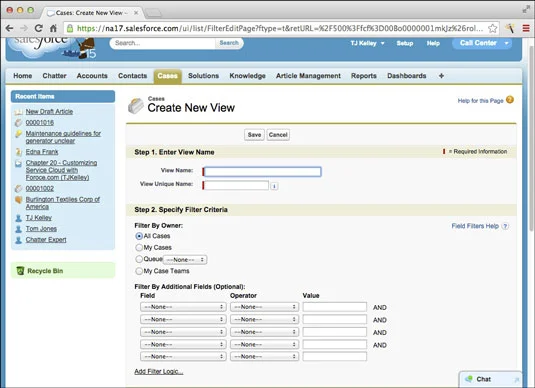Image resolution: width=535 pixels, height=388 pixels.
Task: Click the Search button
Action: click(229, 43)
